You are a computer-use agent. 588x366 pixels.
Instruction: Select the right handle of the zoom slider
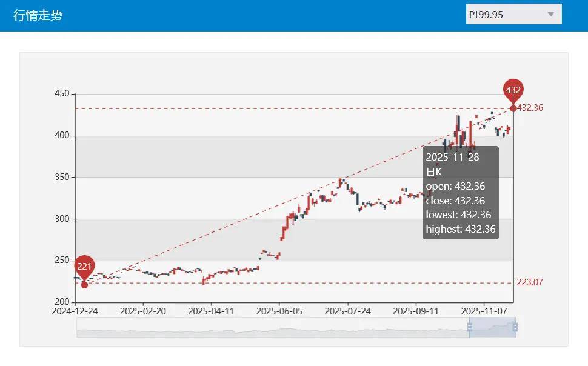515,328
